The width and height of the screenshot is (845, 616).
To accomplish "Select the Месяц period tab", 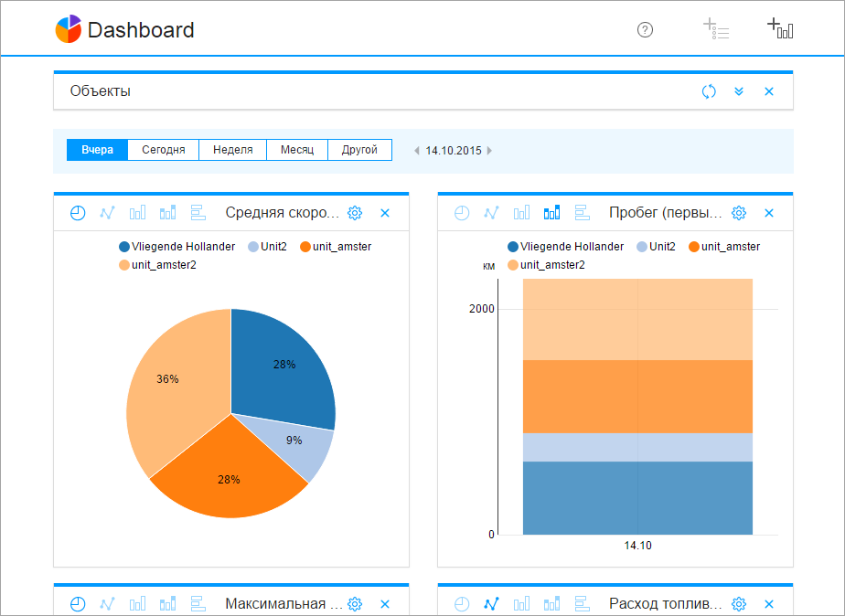I will (297, 150).
